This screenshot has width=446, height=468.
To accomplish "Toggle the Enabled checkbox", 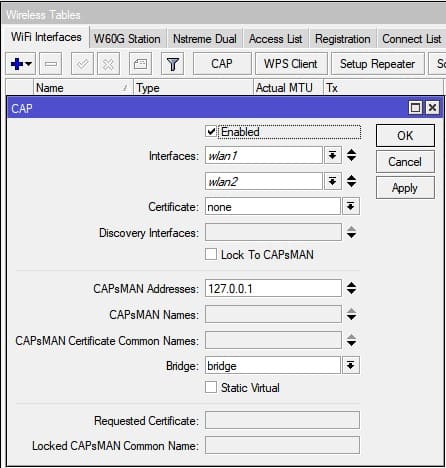I will 211,131.
